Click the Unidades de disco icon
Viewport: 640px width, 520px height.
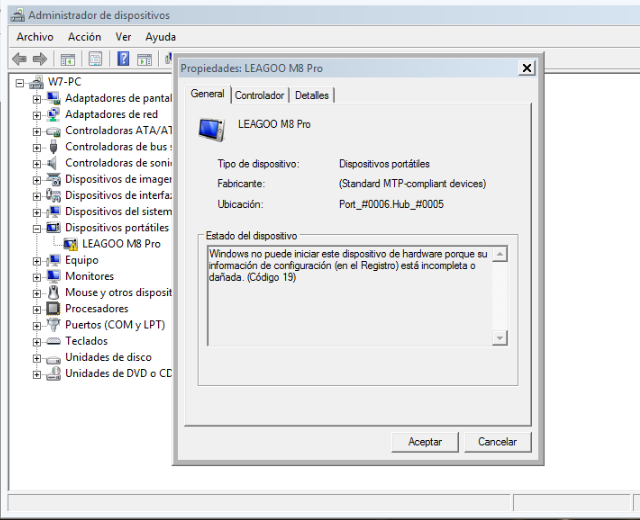tap(53, 358)
